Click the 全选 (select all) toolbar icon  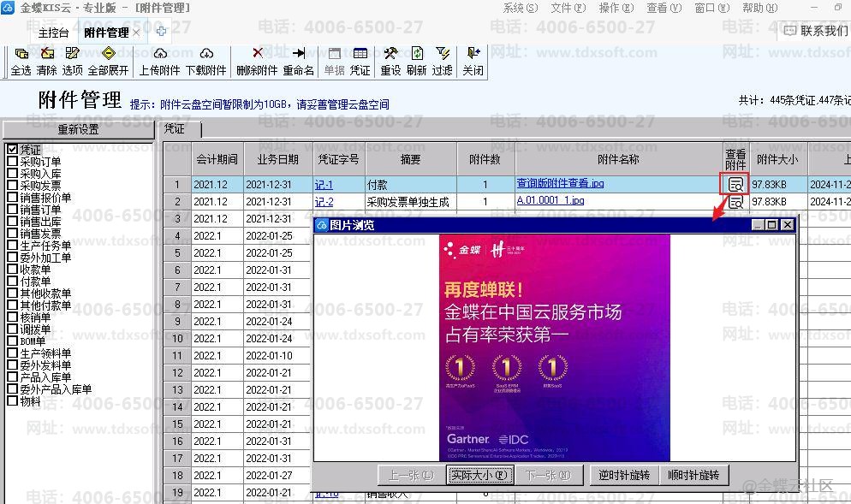click(x=21, y=53)
